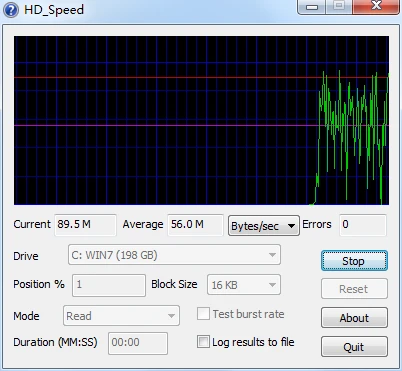The image size is (402, 371).
Task: Open the About dialog
Action: (x=354, y=318)
